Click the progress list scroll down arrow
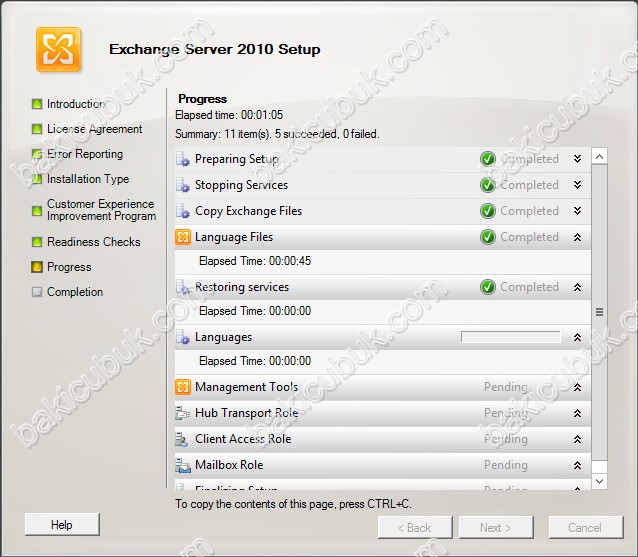The image size is (638, 557). 599,481
